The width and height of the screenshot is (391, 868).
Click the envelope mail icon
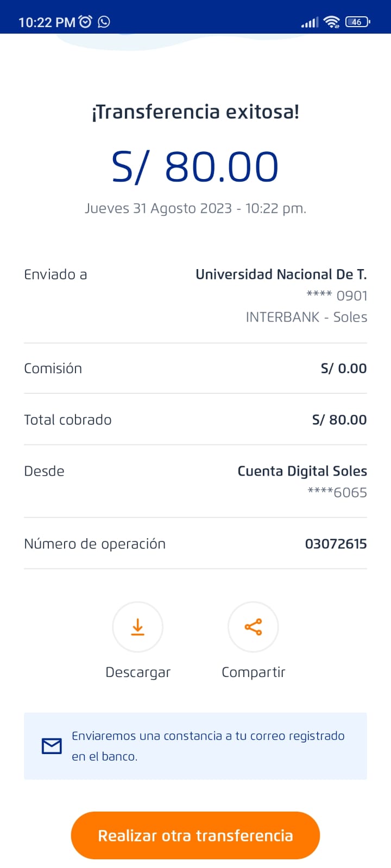point(52,746)
